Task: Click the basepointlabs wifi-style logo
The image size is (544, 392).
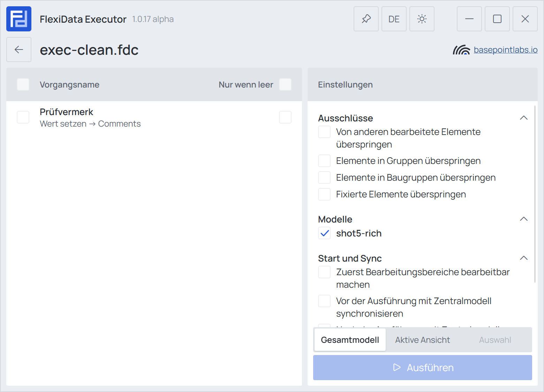Action: pyautogui.click(x=461, y=50)
